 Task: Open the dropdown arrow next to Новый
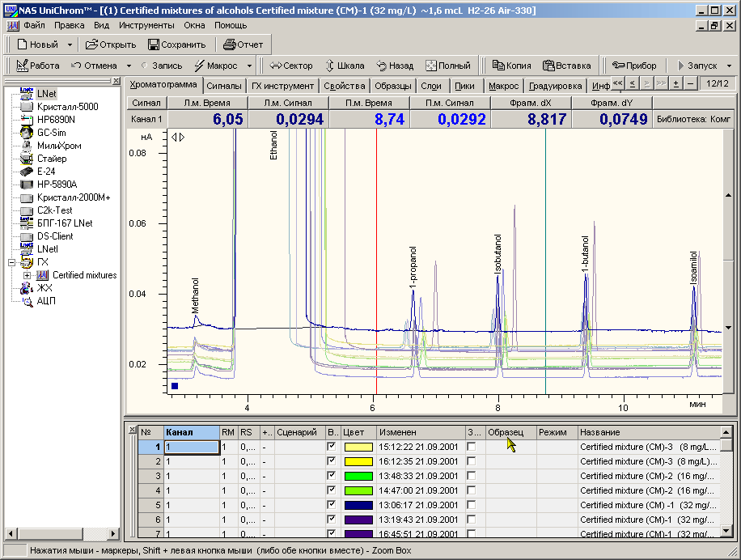pyautogui.click(x=70, y=45)
